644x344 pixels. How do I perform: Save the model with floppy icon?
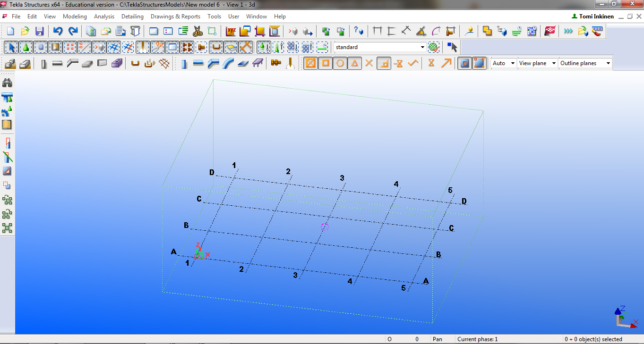(x=40, y=32)
